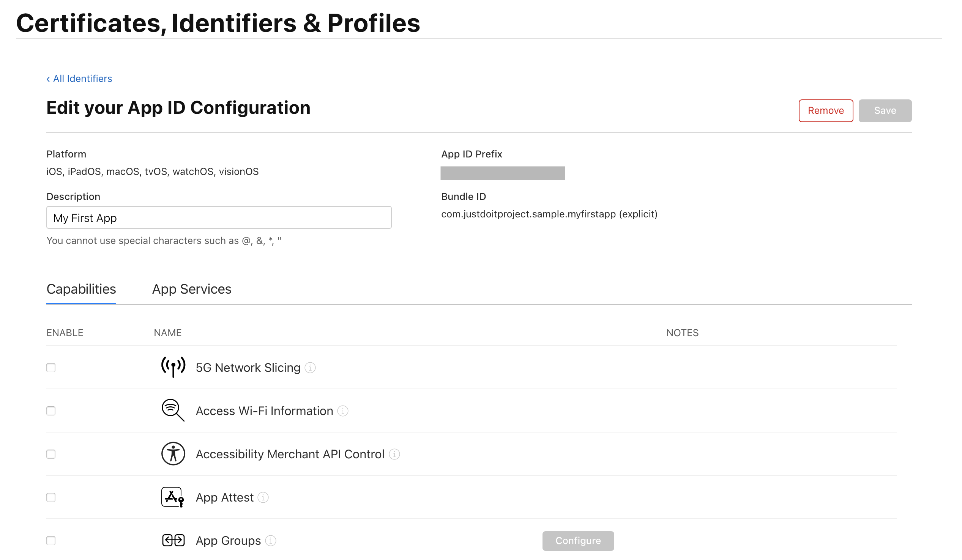Screen dimensions: 962x560
Task: Open info for 5G Network Slicing
Action: pos(311,368)
